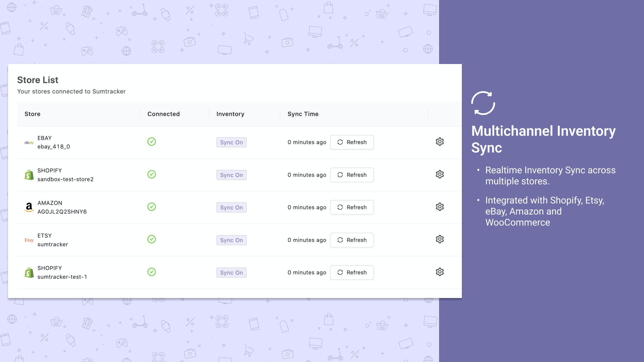The width and height of the screenshot is (644, 362).
Task: Open settings gear for eBay store
Action: coord(440,142)
